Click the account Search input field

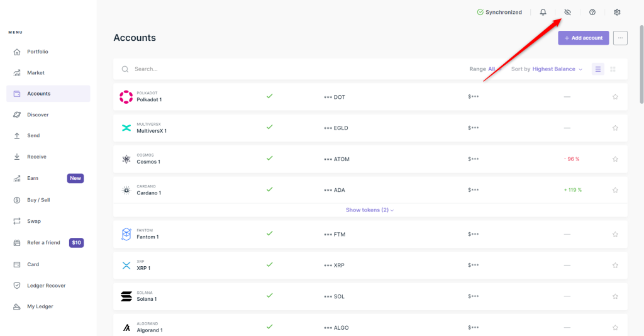click(252, 69)
